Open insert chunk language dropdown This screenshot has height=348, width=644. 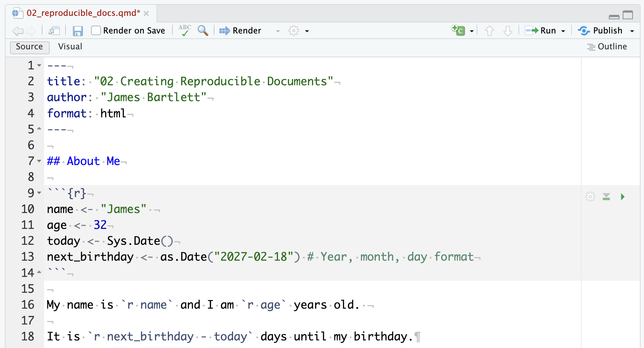[x=472, y=31]
